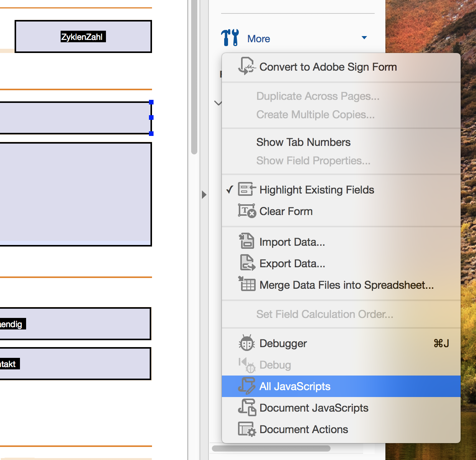The image size is (476, 460).
Task: Open Merge Data Files into Spreadsheet icon
Action: (247, 284)
